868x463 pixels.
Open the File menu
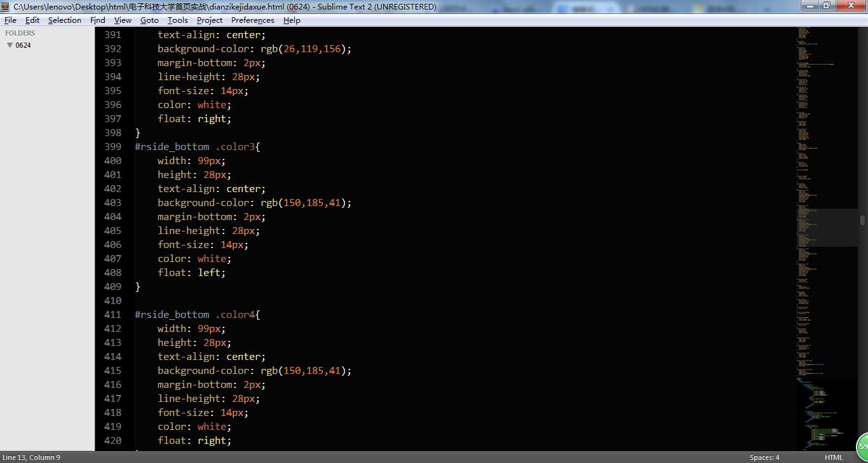pos(10,20)
